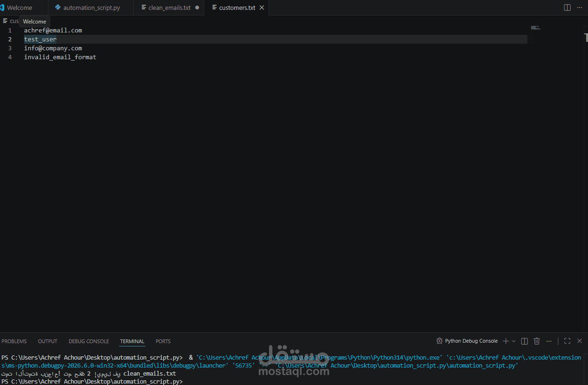Click line number 1 in the gutter
This screenshot has width=588, height=385.
[10, 30]
